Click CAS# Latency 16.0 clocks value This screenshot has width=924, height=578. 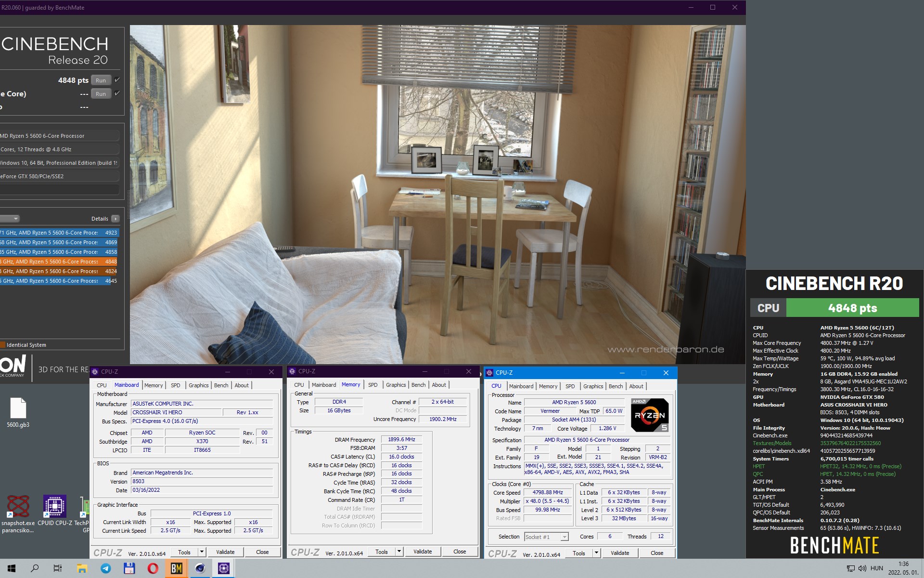[x=401, y=457]
